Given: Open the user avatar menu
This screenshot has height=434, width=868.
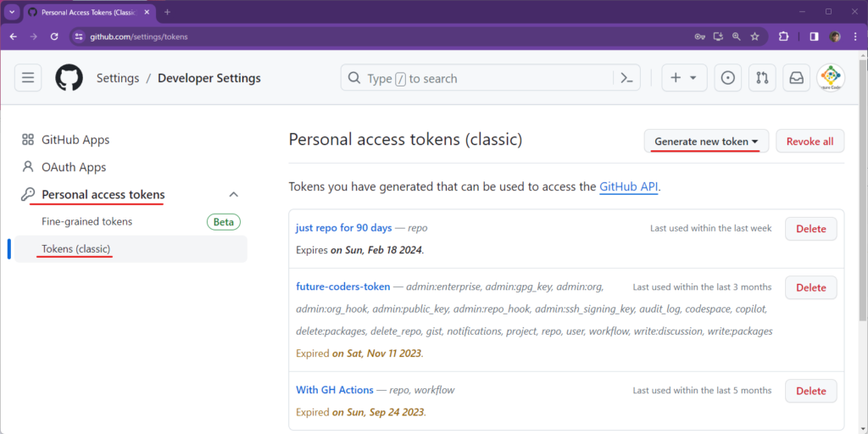Looking at the screenshot, I should pos(831,78).
